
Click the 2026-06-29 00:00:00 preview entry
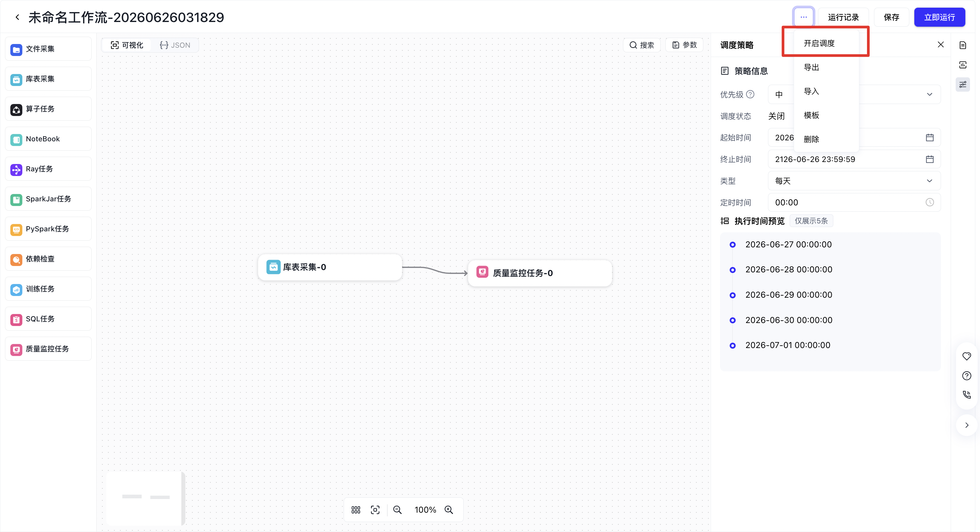coord(789,295)
